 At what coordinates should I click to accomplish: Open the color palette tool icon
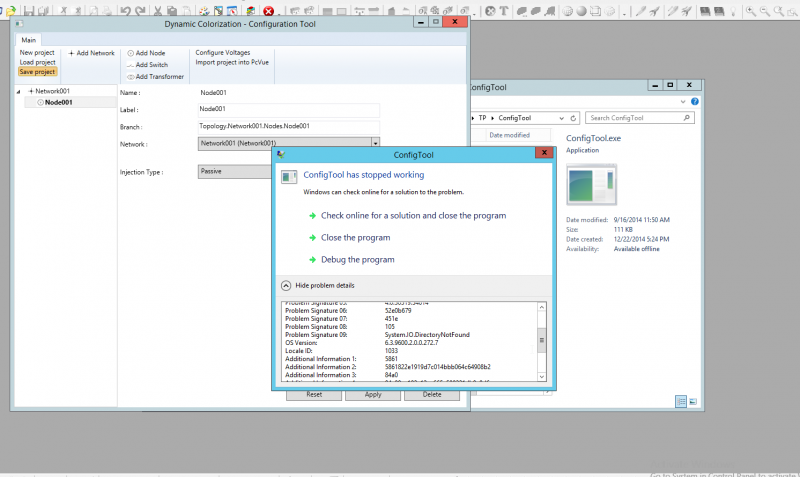click(x=204, y=11)
